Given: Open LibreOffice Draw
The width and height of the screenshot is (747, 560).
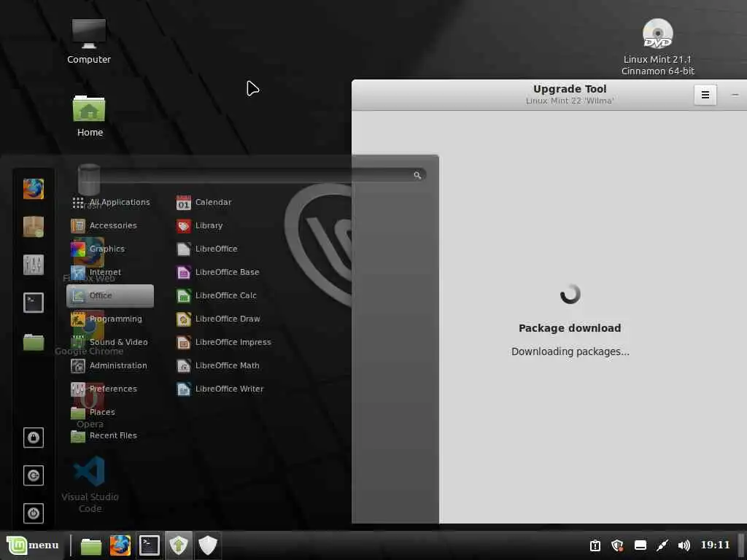Looking at the screenshot, I should pyautogui.click(x=218, y=319).
